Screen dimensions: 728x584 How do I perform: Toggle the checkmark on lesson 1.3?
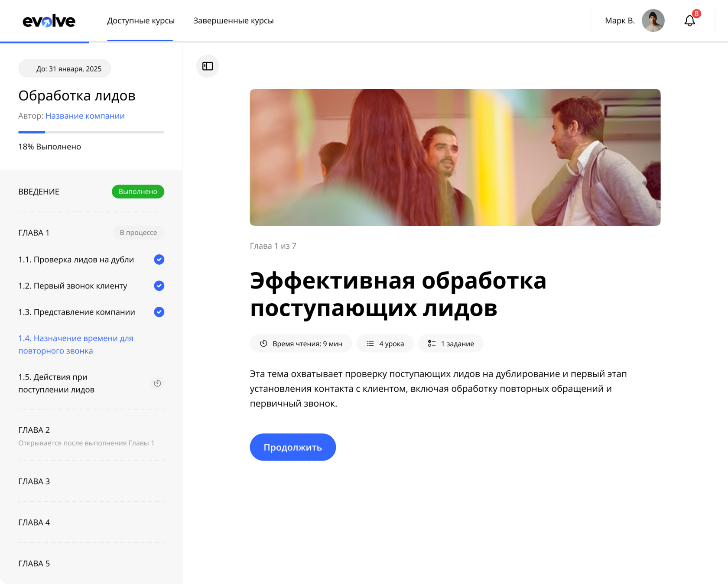[159, 312]
